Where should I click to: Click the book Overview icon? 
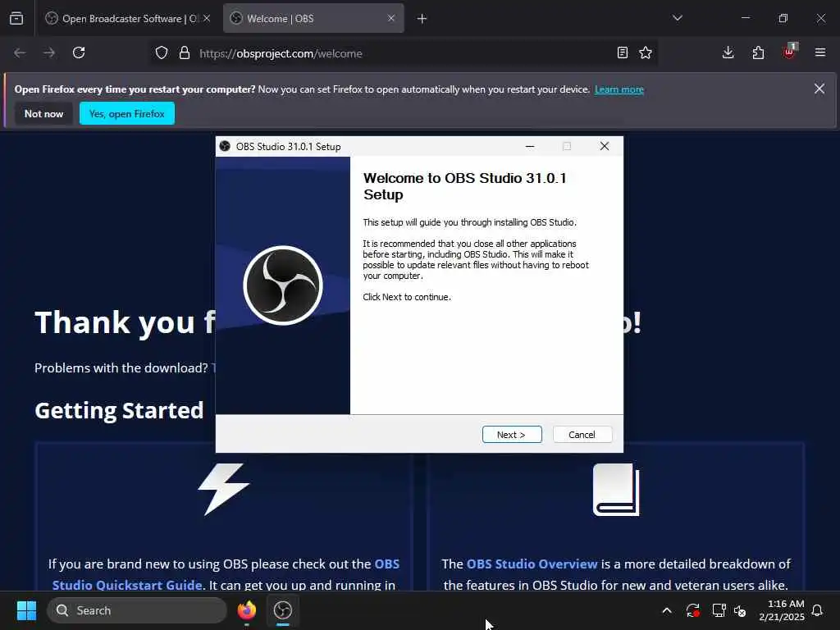tap(616, 490)
